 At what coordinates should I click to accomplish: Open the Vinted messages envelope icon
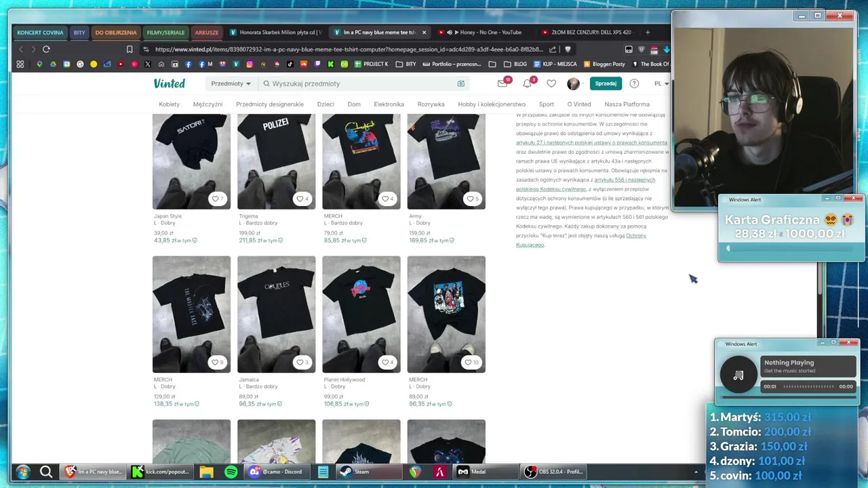[x=502, y=83]
